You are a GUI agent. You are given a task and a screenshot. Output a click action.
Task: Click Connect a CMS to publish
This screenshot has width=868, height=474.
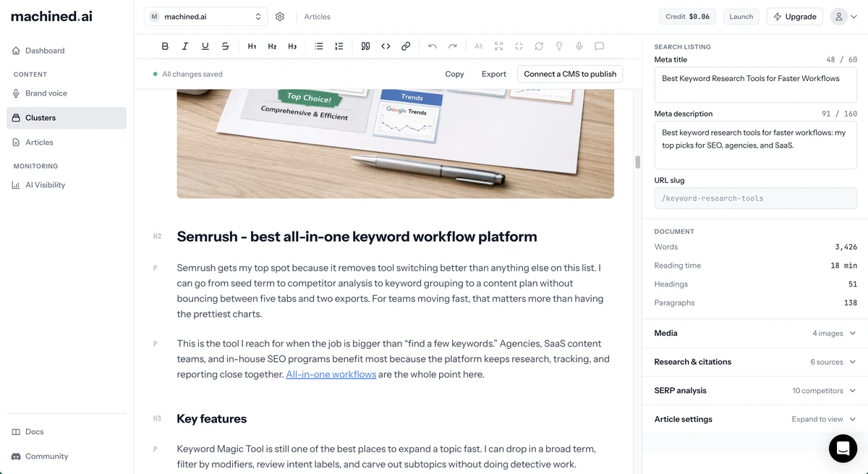[570, 74]
